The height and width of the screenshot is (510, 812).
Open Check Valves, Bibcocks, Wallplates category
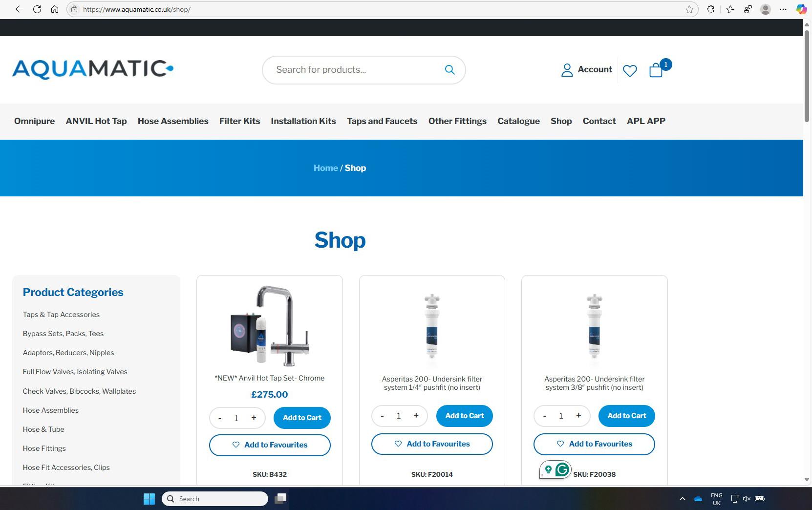(79, 391)
